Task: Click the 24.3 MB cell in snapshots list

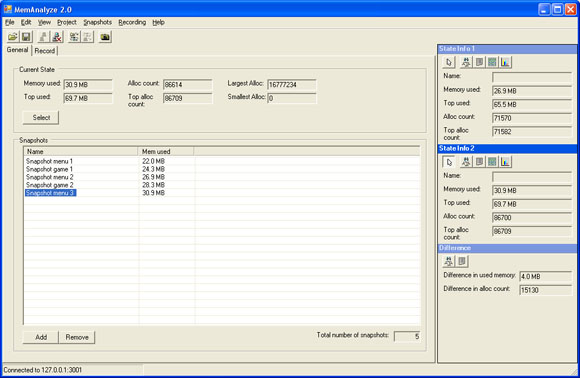Action: 153,169
